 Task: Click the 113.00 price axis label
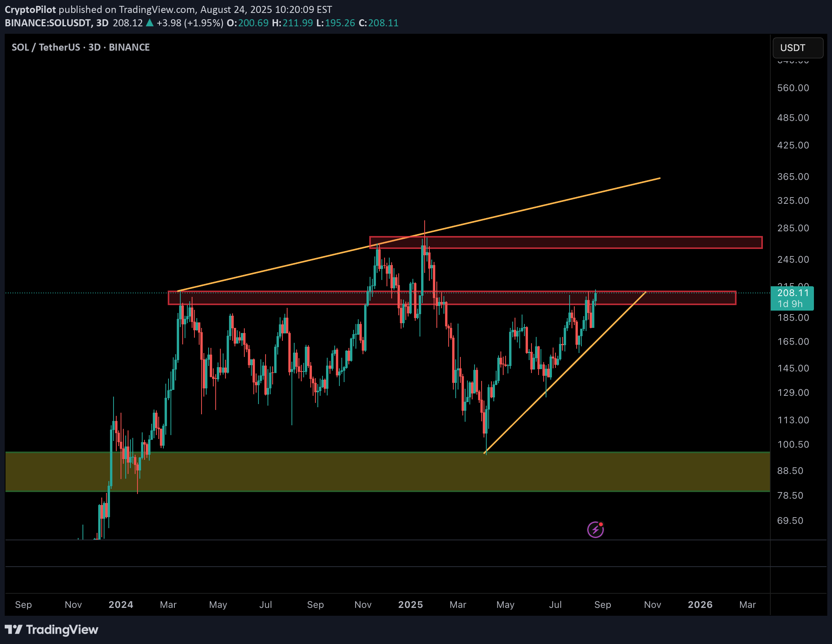pos(793,420)
